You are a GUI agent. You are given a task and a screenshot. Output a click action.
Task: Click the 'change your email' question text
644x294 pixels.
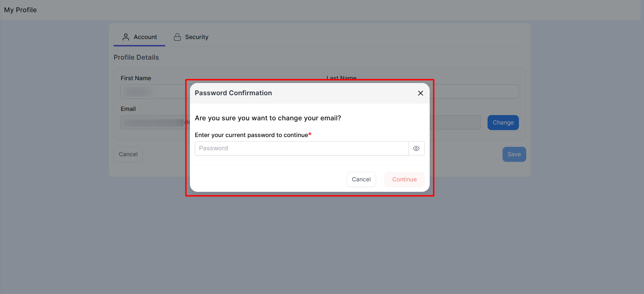coord(268,118)
